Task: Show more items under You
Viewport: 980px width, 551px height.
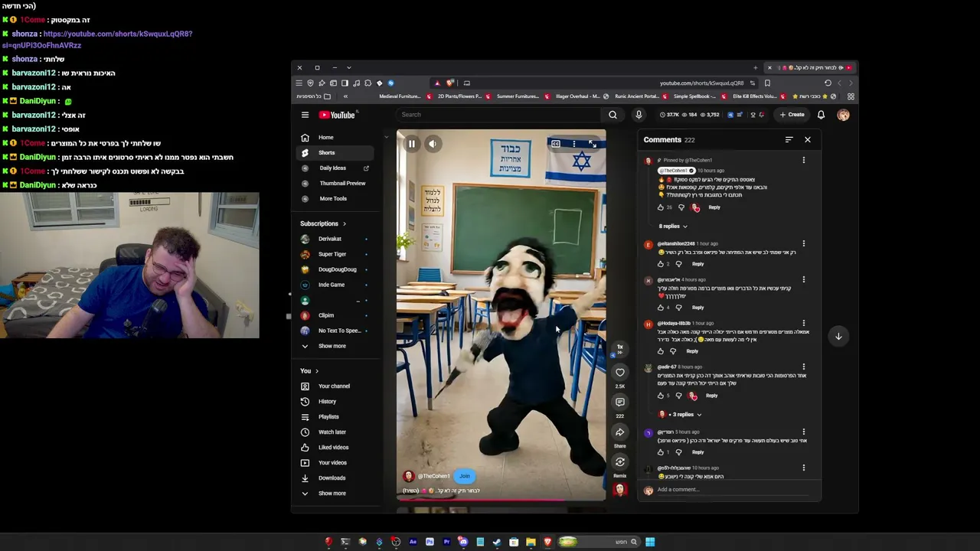Action: (x=334, y=494)
